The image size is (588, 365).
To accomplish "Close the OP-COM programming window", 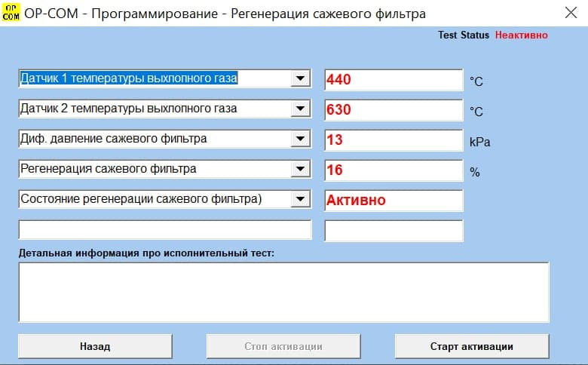I will (x=571, y=13).
